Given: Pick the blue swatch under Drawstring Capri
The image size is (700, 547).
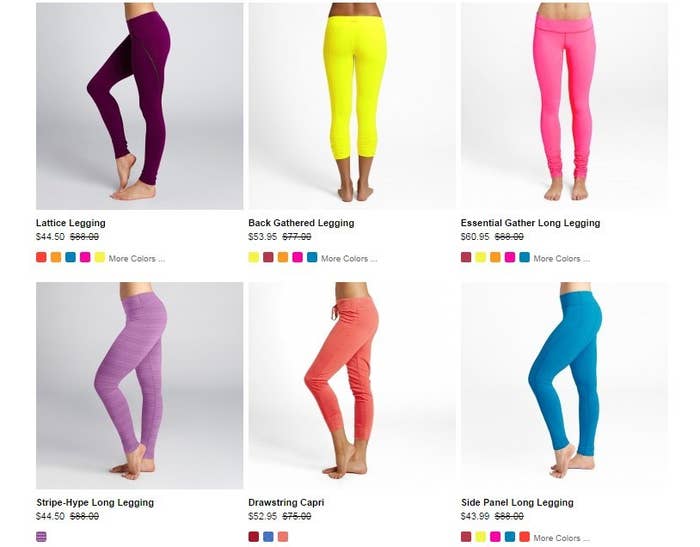Looking at the screenshot, I should [x=268, y=537].
